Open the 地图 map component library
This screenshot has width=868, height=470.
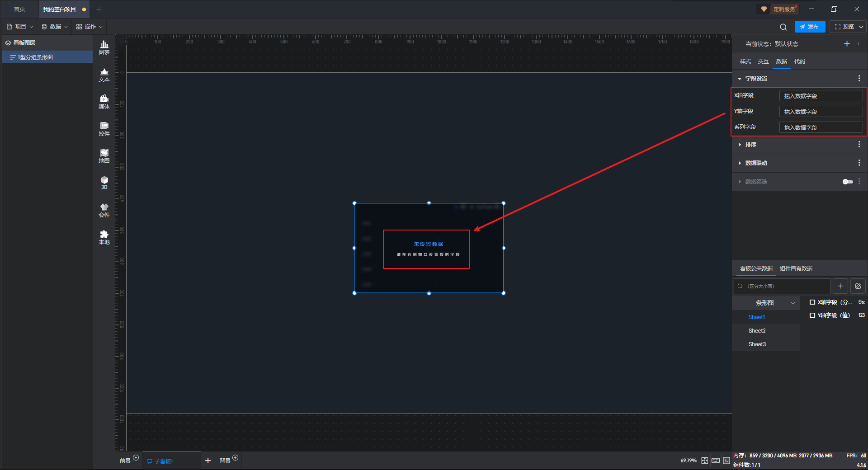click(104, 156)
